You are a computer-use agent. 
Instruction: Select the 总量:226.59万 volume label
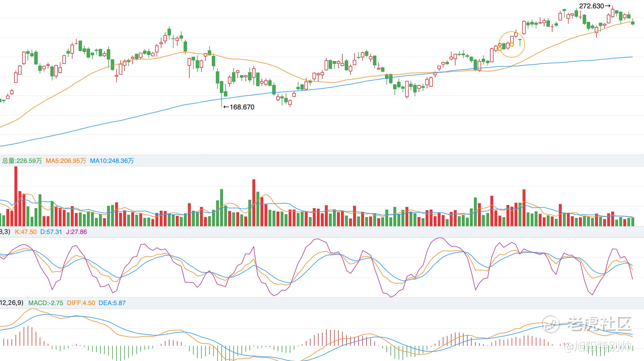pyautogui.click(x=22, y=161)
